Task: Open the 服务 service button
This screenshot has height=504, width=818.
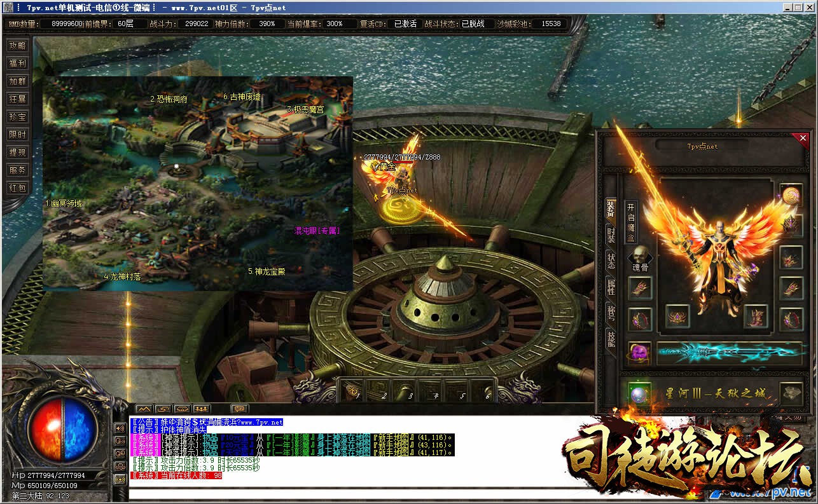Action: 17,170
